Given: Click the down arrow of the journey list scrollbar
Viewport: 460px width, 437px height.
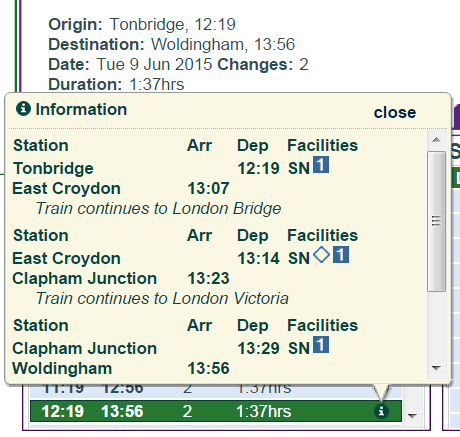Looking at the screenshot, I should [x=413, y=416].
